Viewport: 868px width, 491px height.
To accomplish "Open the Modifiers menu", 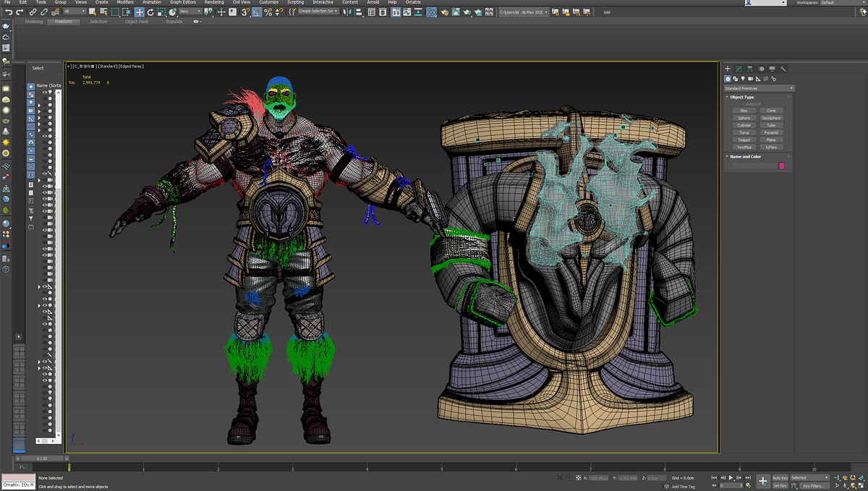I will 127,2.
